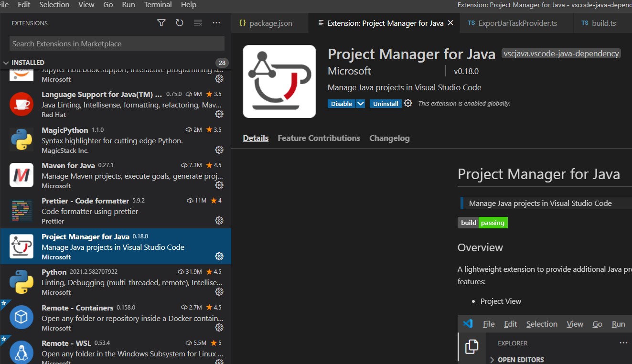
Task: Refresh the extensions list
Action: 180,23
